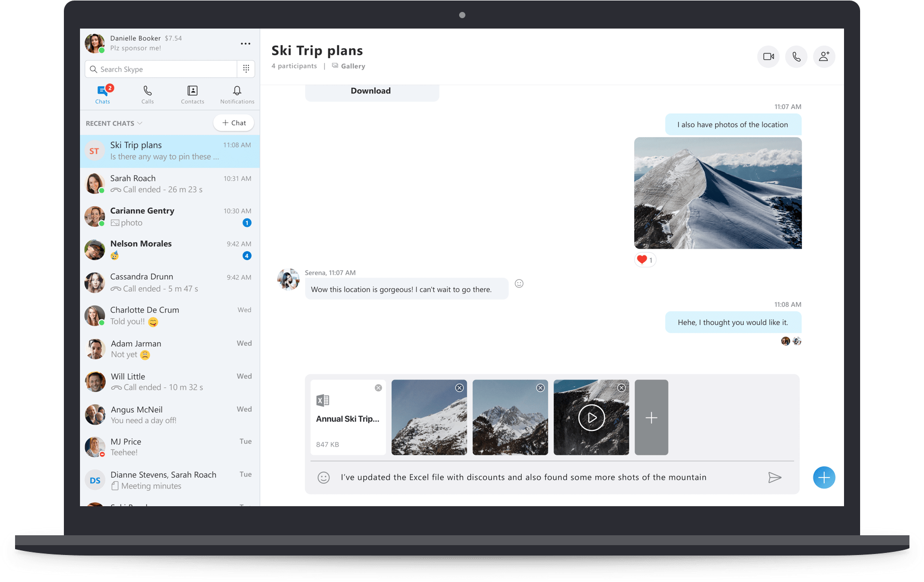Send the typed message
Viewport: 924px width, 582px height.
click(774, 478)
